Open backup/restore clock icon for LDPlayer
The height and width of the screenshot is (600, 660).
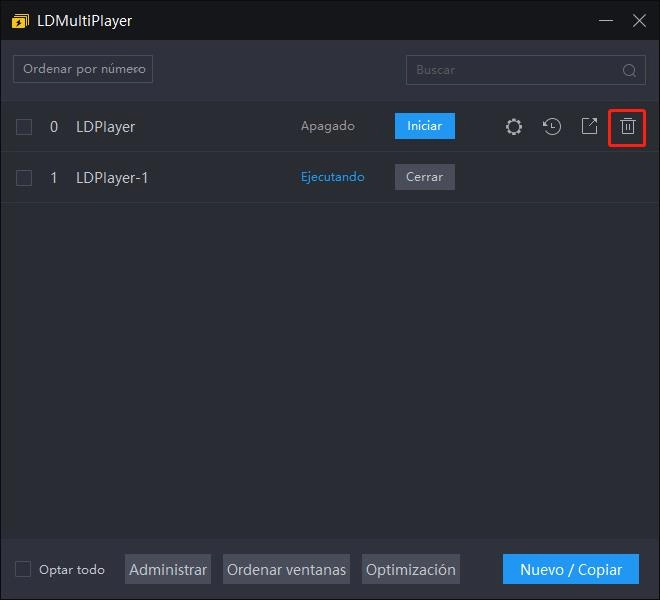551,126
